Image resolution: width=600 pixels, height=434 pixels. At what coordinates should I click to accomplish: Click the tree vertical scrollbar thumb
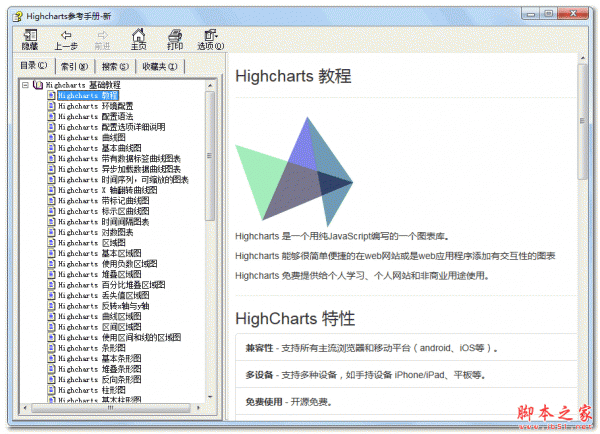pos(210,156)
